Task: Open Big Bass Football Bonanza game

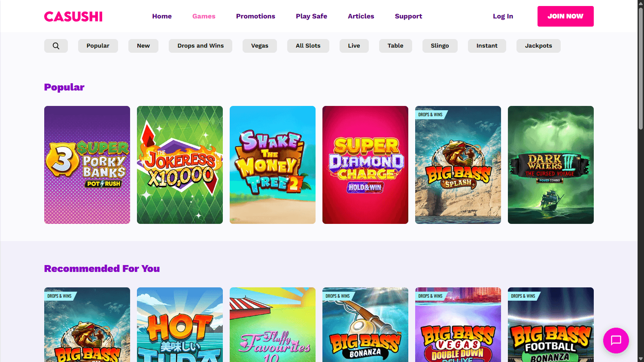Action: (x=551, y=325)
